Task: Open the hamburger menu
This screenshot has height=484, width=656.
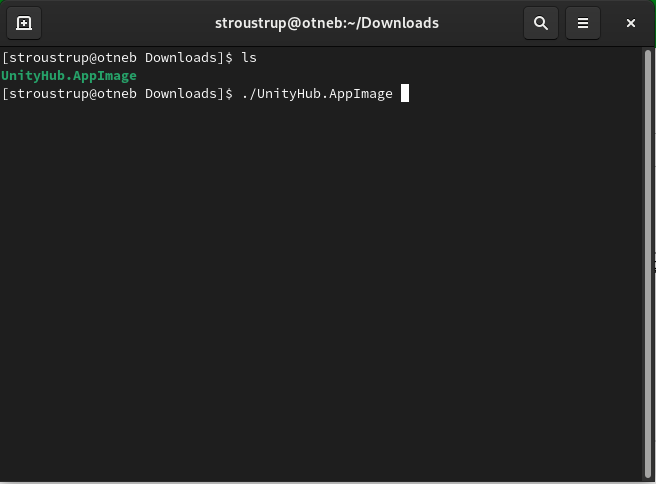Action: pos(583,23)
